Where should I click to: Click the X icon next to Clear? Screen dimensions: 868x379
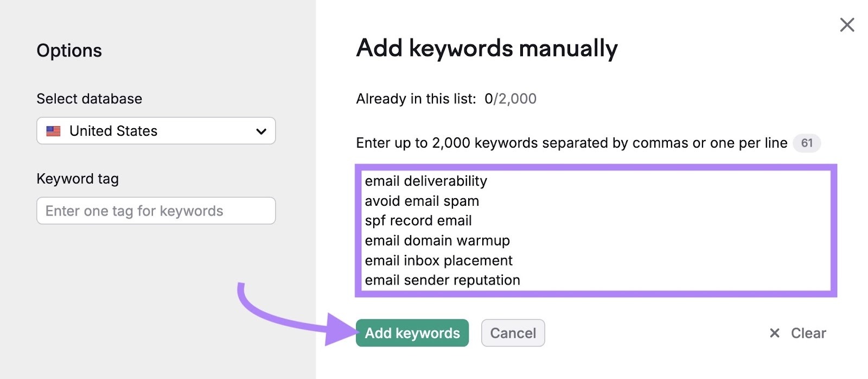[775, 333]
